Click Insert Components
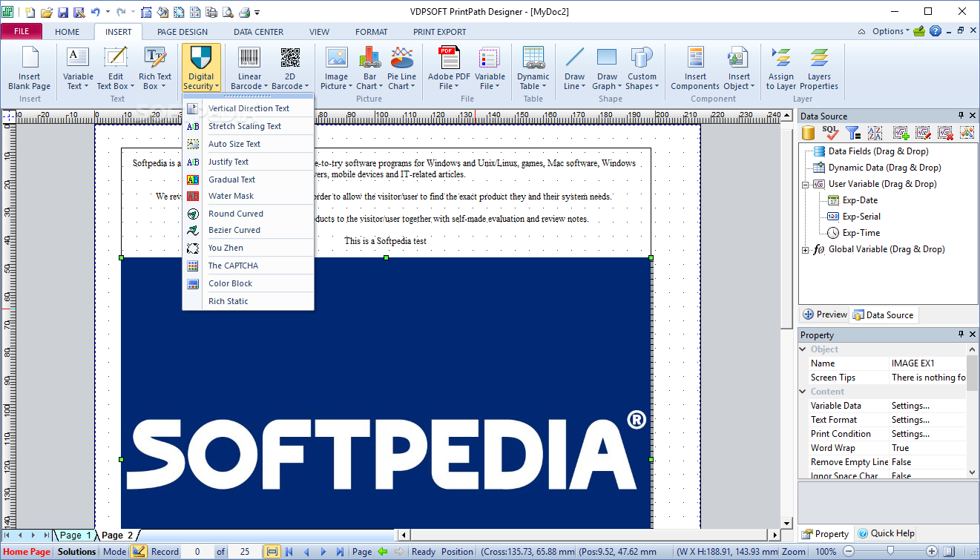 click(695, 68)
